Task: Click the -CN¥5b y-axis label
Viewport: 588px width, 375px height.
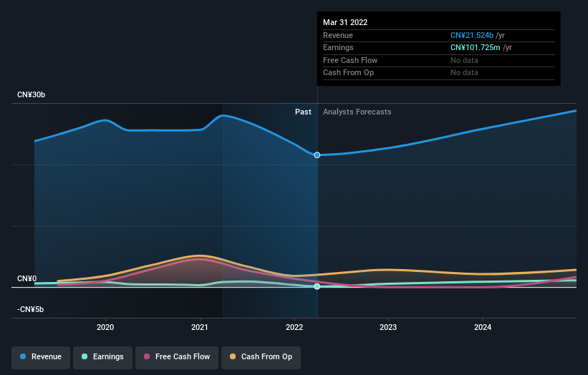Action: (30, 309)
